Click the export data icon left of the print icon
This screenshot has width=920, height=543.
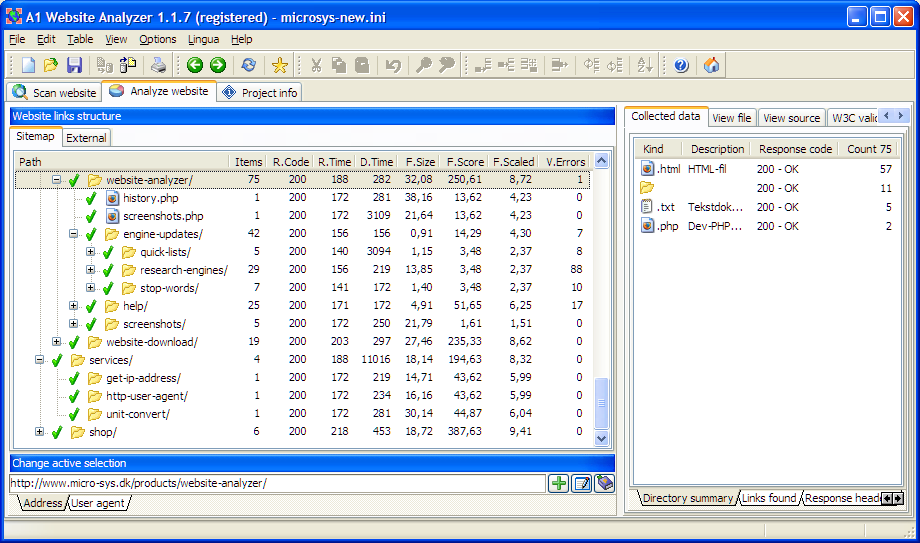pyautogui.click(x=128, y=65)
